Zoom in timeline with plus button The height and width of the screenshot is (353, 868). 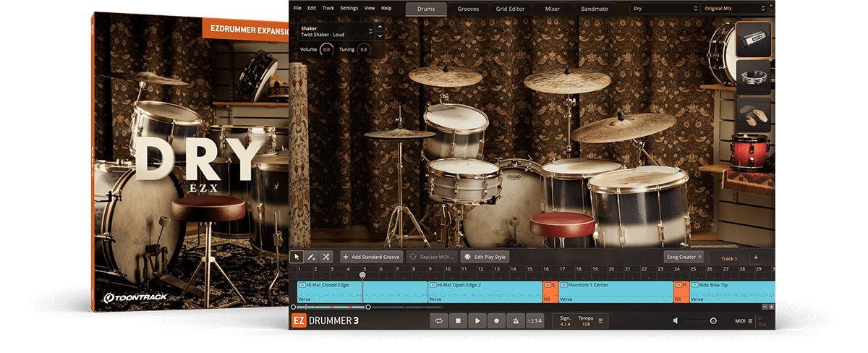[x=771, y=307]
